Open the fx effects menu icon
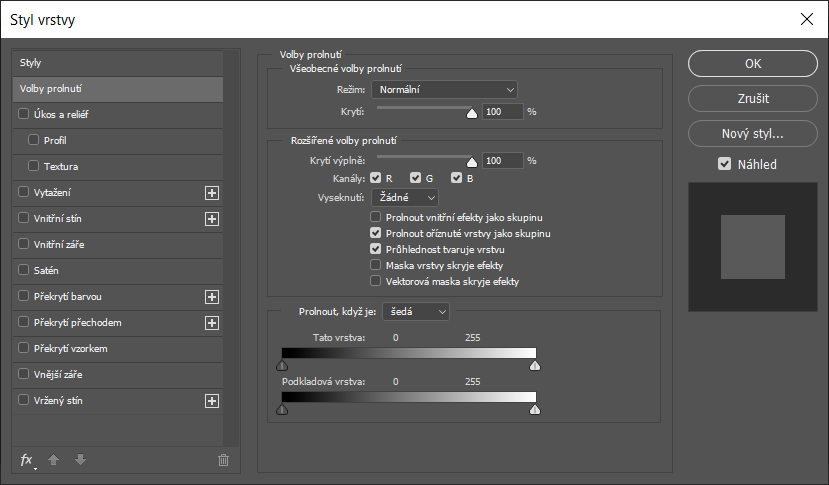 [27, 460]
